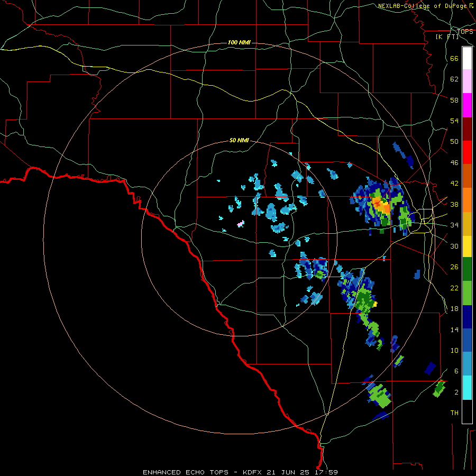Click the "50" legend value
476x476 pixels.
(454, 142)
